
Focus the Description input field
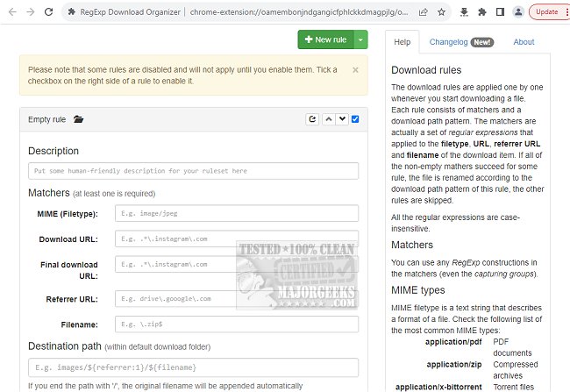[x=194, y=171]
